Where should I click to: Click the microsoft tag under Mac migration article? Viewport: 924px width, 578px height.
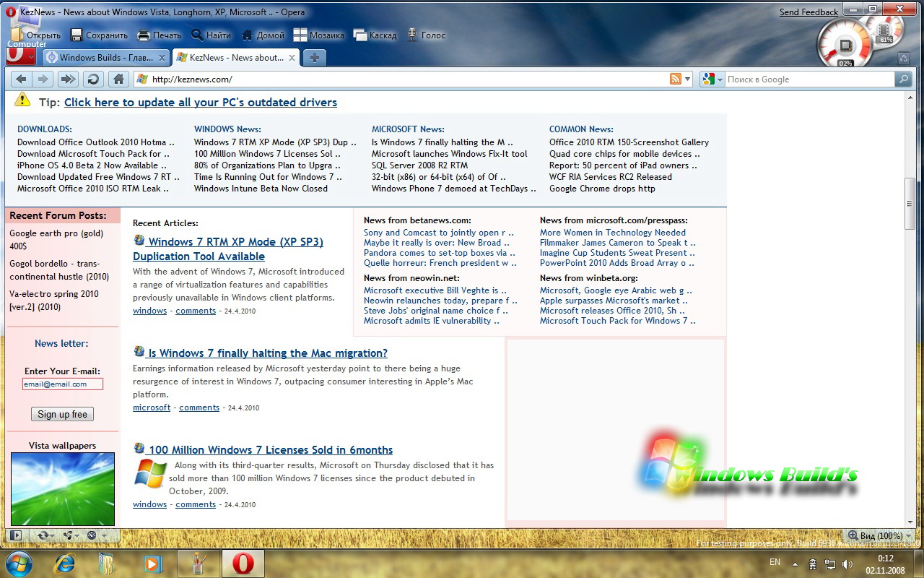(152, 407)
